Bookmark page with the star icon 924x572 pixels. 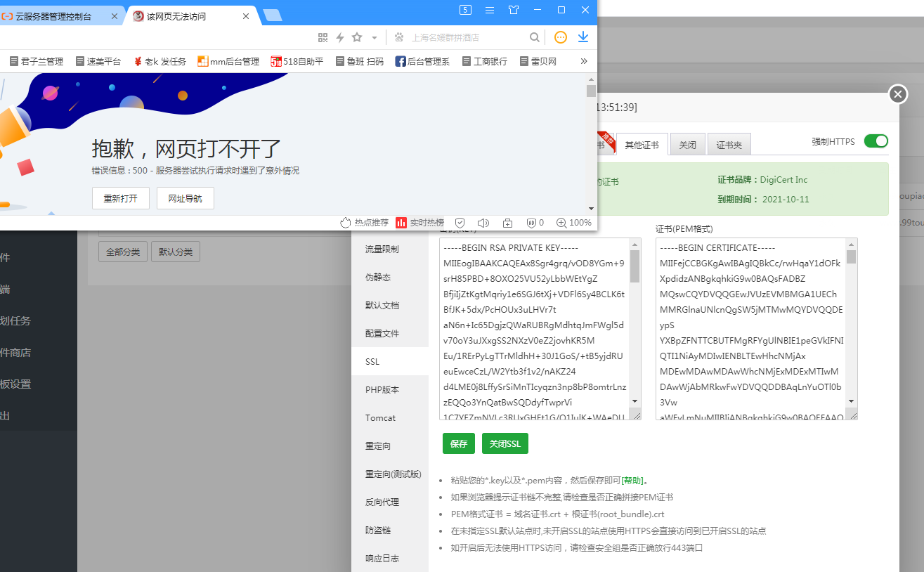(x=357, y=37)
